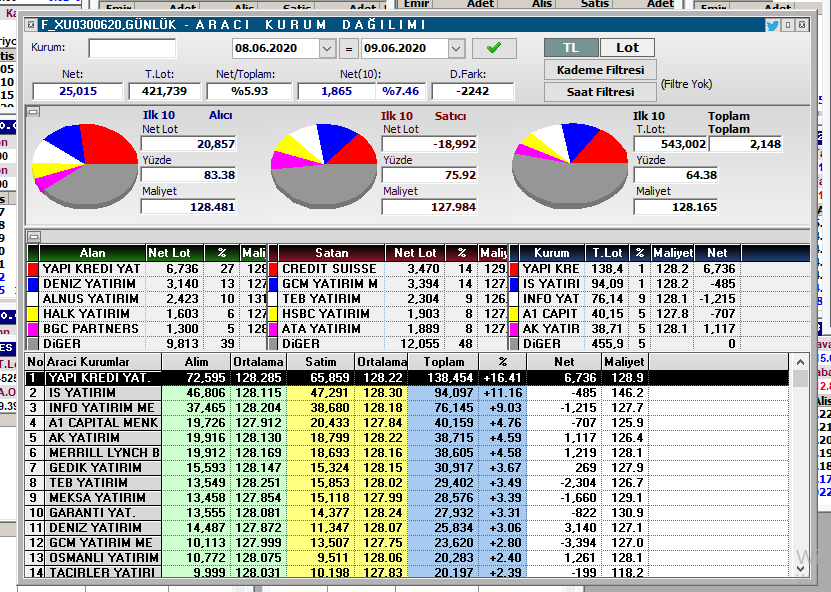Sort buyers by the Alan column header
831x592 pixels.
(x=93, y=253)
